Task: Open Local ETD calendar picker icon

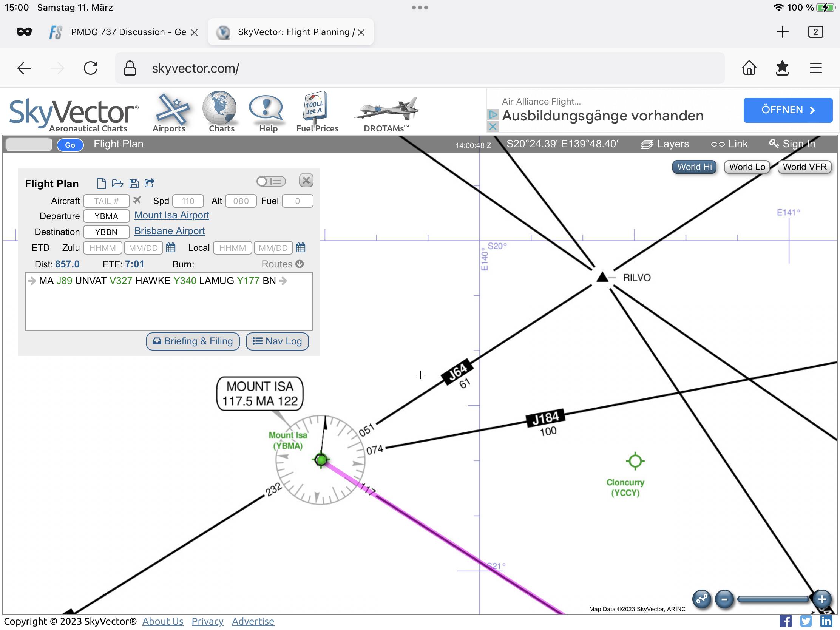Action: pos(300,248)
